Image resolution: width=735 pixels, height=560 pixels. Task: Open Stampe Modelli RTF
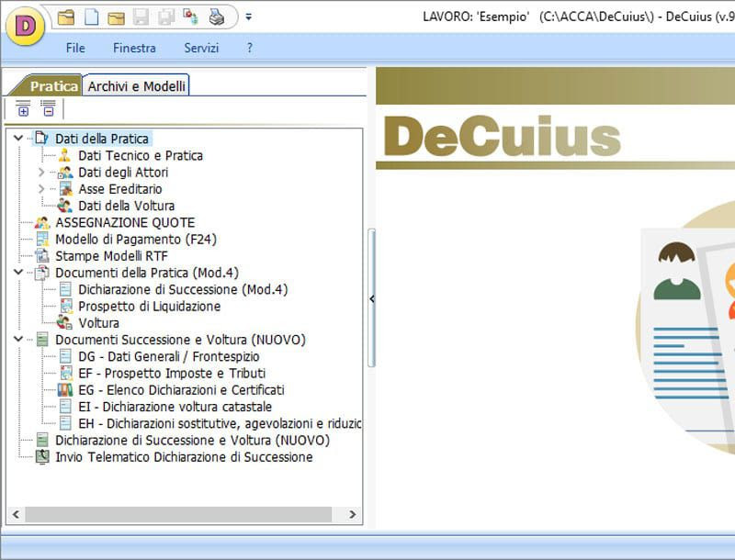[x=111, y=256]
